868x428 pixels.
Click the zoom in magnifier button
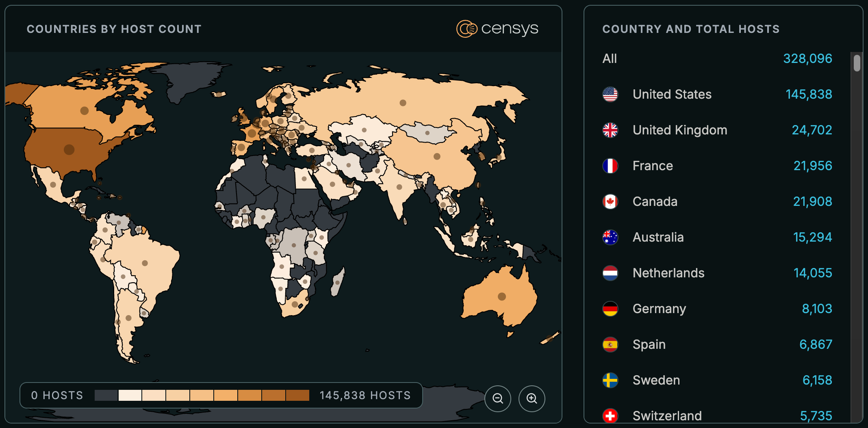pos(532,398)
